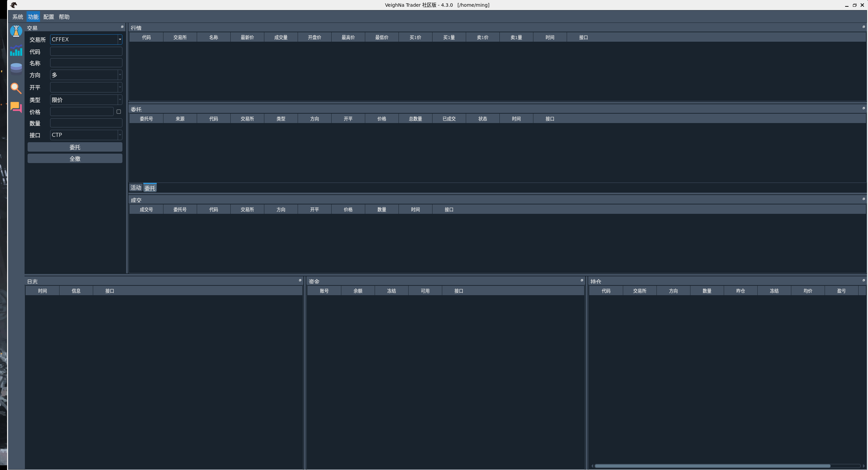
Task: Click into the 代码 symbol input field
Action: pyautogui.click(x=86, y=51)
